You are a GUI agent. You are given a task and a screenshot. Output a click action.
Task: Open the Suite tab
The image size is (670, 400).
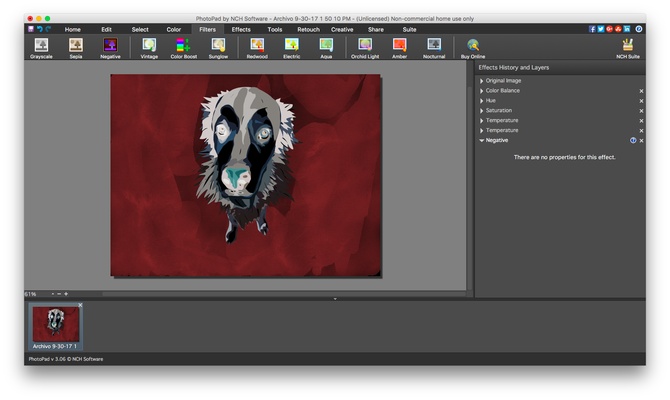pyautogui.click(x=409, y=29)
